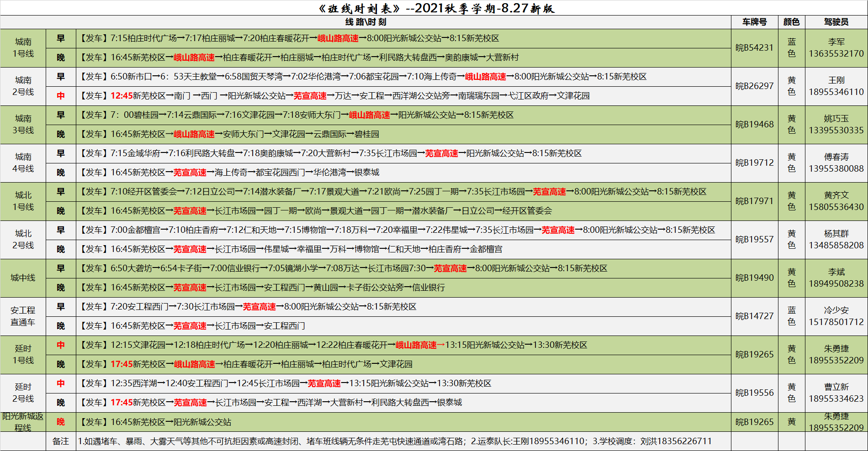
Task: Select driver cell 冷少安 15178501712
Action: point(836,316)
